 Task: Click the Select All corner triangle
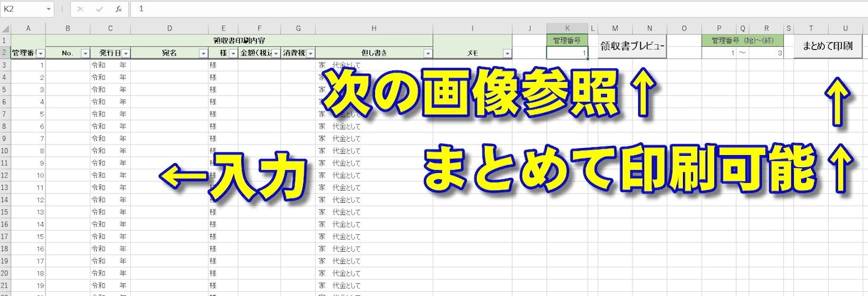click(5, 28)
